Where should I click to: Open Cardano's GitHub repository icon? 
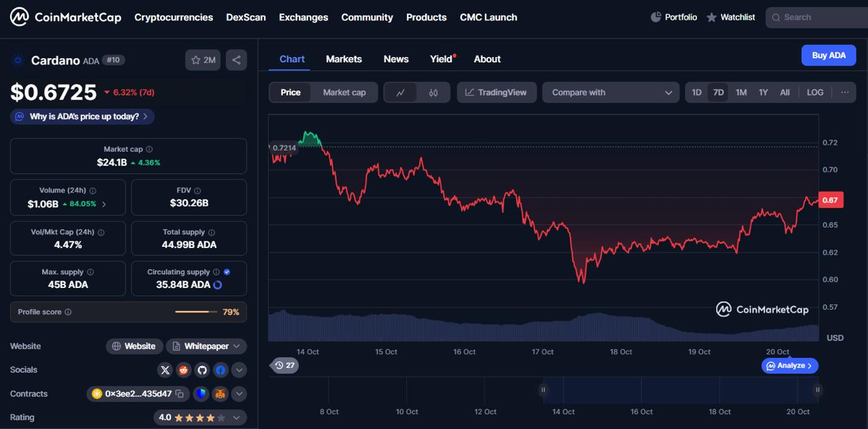202,370
